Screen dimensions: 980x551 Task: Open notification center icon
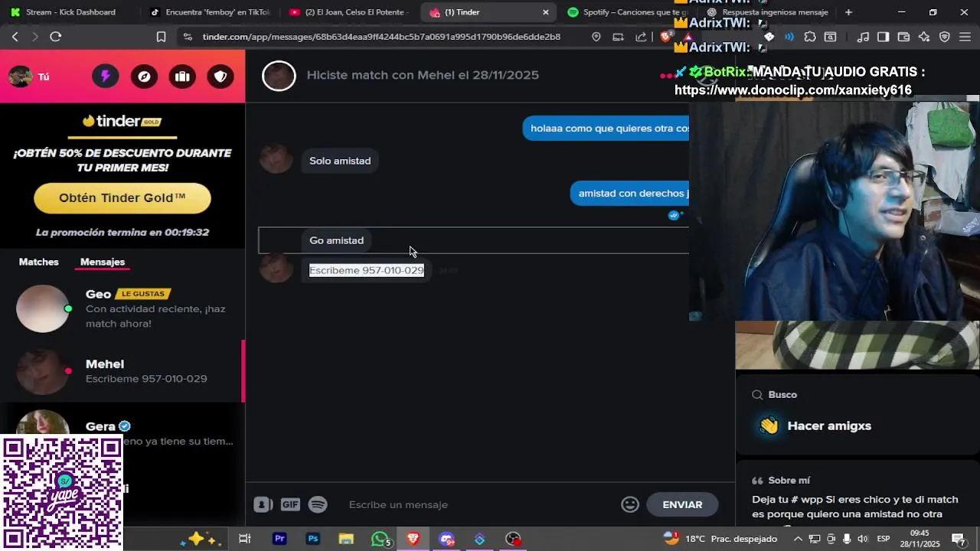959,539
